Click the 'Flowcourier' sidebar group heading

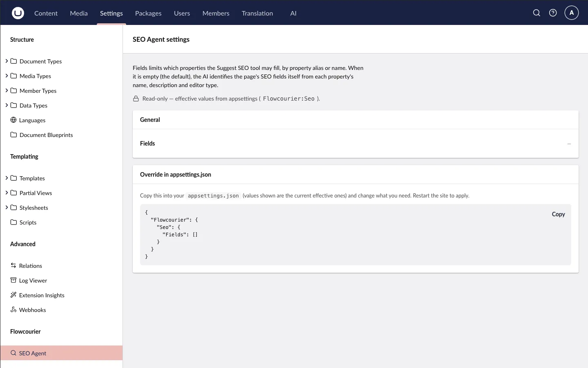coord(25,332)
